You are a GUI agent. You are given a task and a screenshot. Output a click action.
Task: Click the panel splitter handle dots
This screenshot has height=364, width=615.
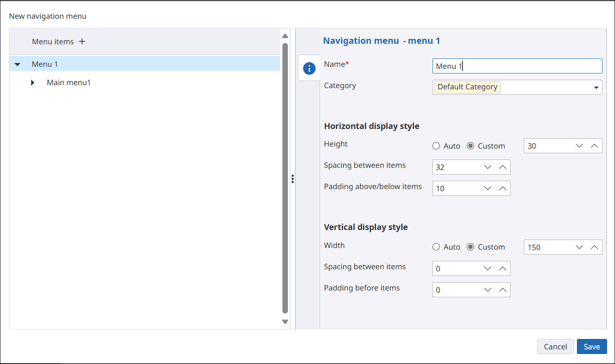[292, 179]
